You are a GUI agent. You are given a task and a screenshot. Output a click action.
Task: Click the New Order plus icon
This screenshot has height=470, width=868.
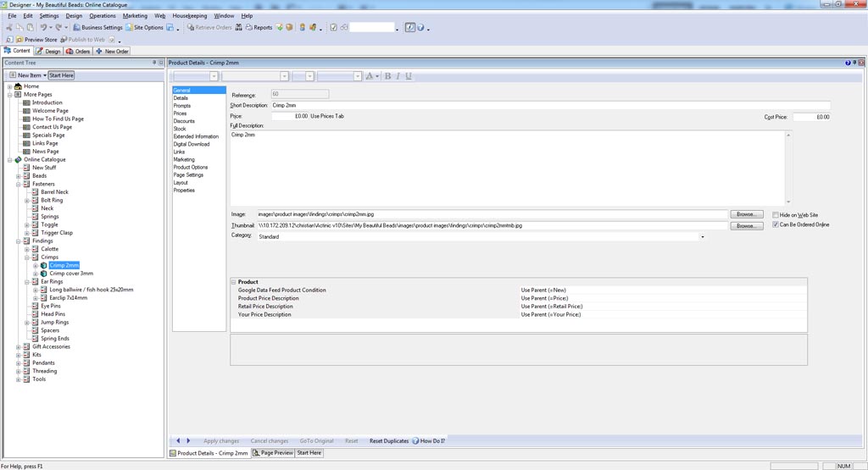point(99,52)
